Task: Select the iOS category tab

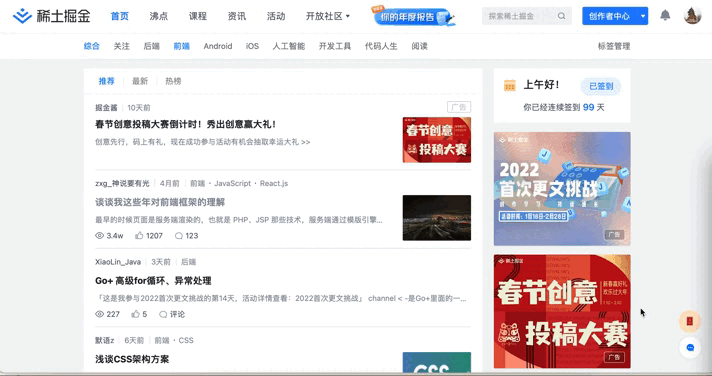Action: (x=252, y=46)
